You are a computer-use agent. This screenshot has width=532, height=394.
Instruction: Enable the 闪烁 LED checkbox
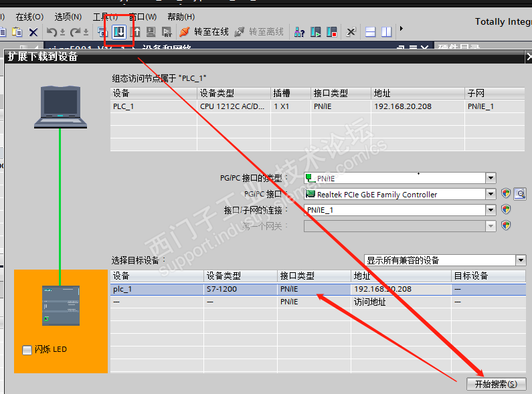(27, 350)
